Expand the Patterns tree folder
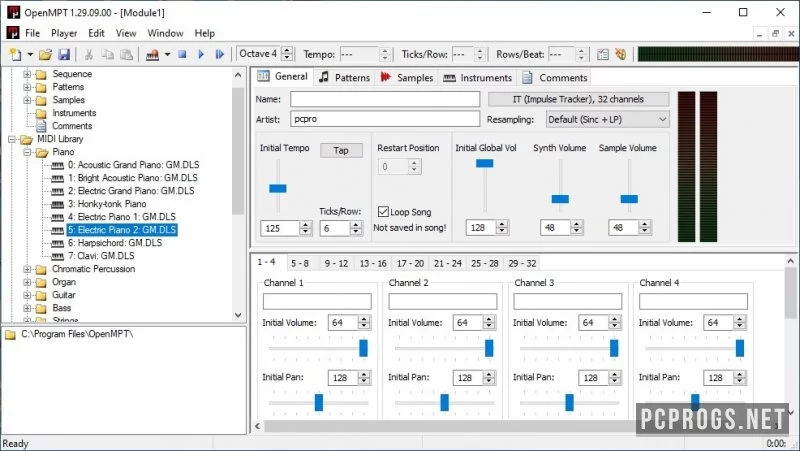The width and height of the screenshot is (800, 451). [27, 87]
